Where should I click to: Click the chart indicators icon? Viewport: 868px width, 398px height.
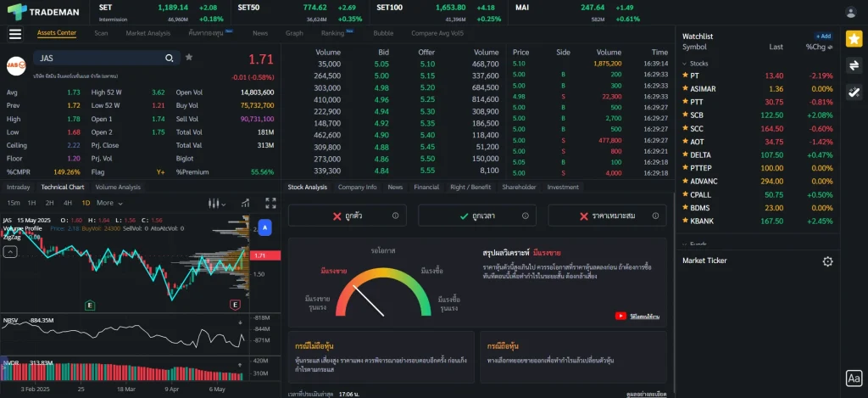(x=244, y=203)
